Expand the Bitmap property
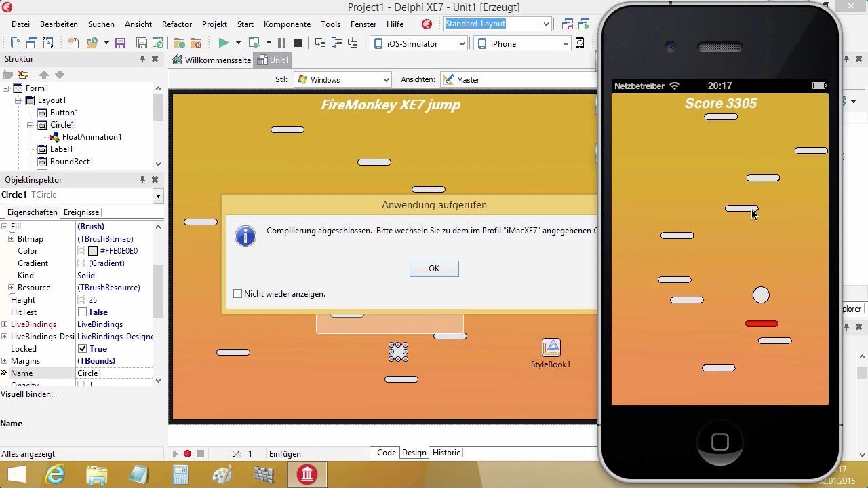Image resolution: width=868 pixels, height=488 pixels. tap(12, 239)
